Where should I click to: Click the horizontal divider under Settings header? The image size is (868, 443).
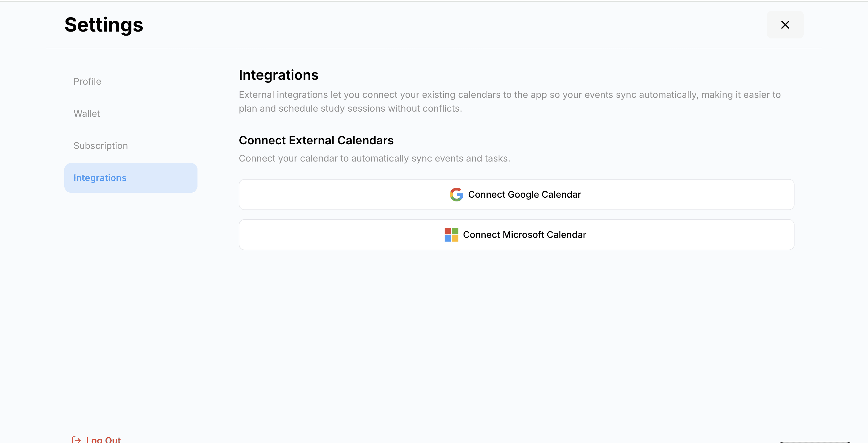[x=434, y=48]
